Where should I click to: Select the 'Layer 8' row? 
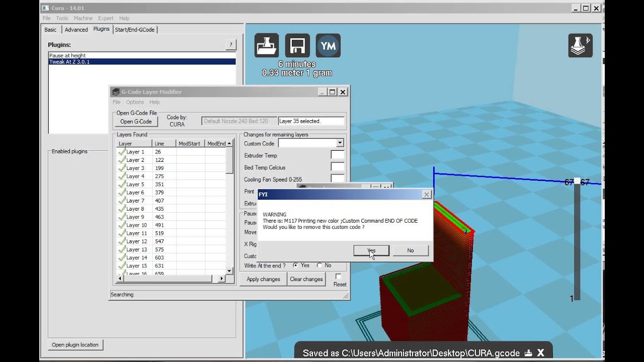pos(171,209)
